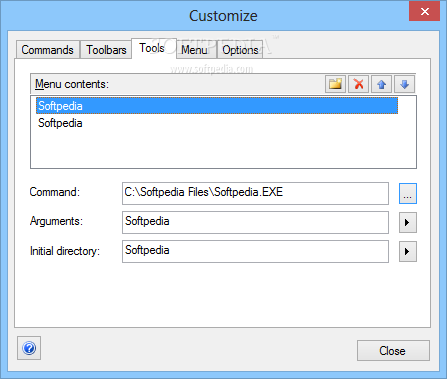Click the new menu item folder icon
Viewport: 447px width, 379px height.
pos(335,84)
